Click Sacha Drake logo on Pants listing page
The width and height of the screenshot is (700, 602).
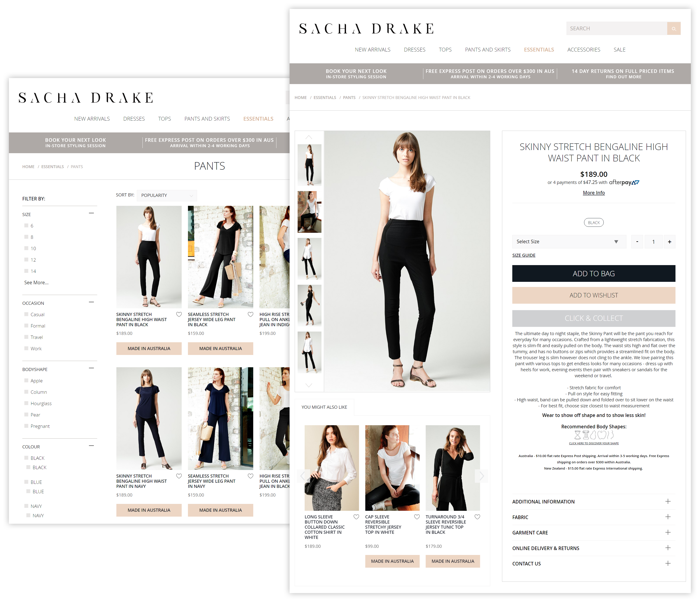tap(86, 98)
